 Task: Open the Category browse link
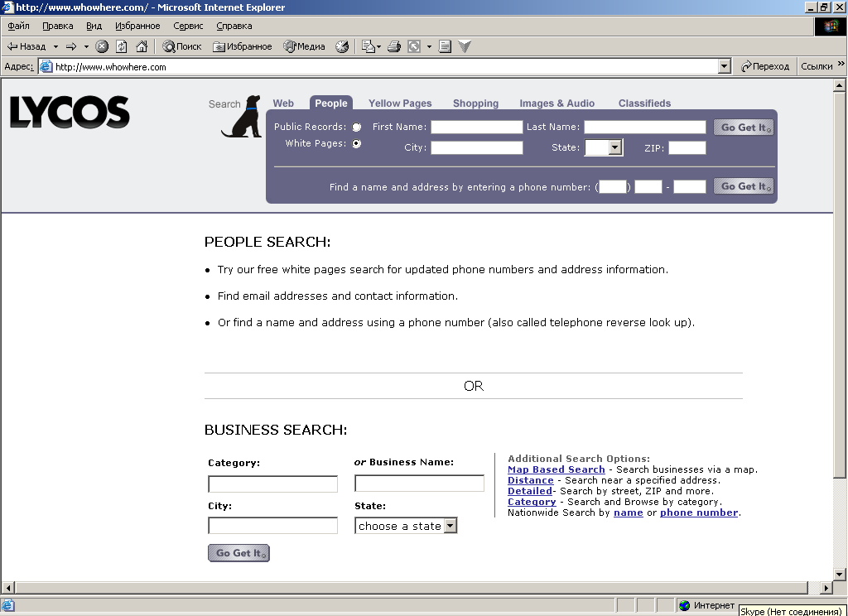tap(532, 502)
